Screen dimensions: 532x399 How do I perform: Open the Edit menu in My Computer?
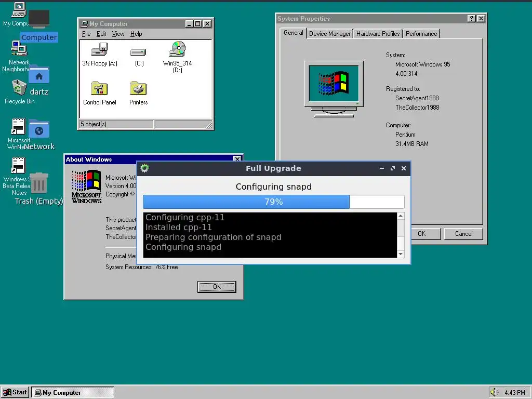101,34
